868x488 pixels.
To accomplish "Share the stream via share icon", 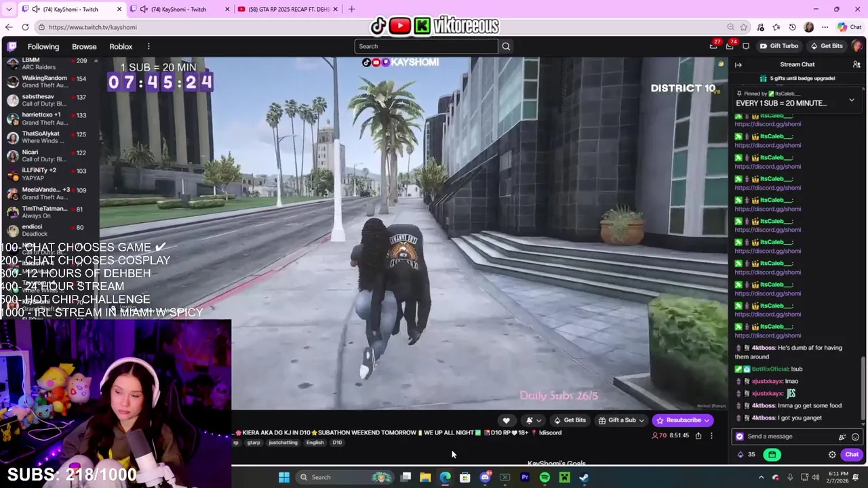I will [698, 436].
